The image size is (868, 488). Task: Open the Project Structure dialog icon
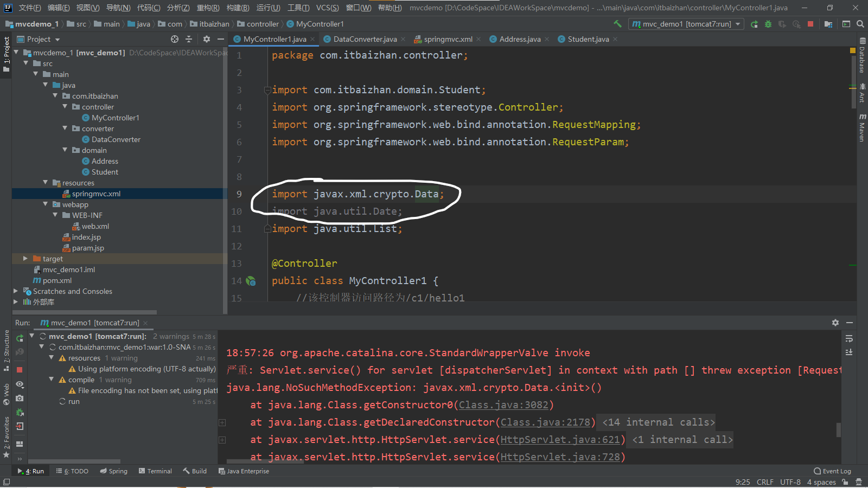[828, 24]
